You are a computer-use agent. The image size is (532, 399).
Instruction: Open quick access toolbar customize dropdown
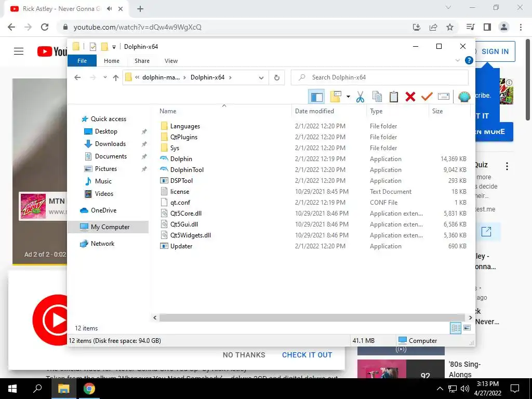[114, 47]
